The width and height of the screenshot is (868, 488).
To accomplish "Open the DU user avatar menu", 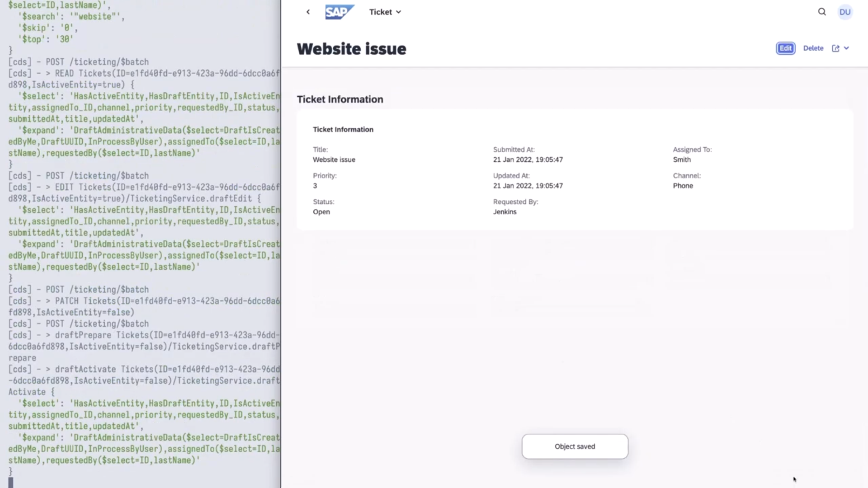I will tap(844, 12).
